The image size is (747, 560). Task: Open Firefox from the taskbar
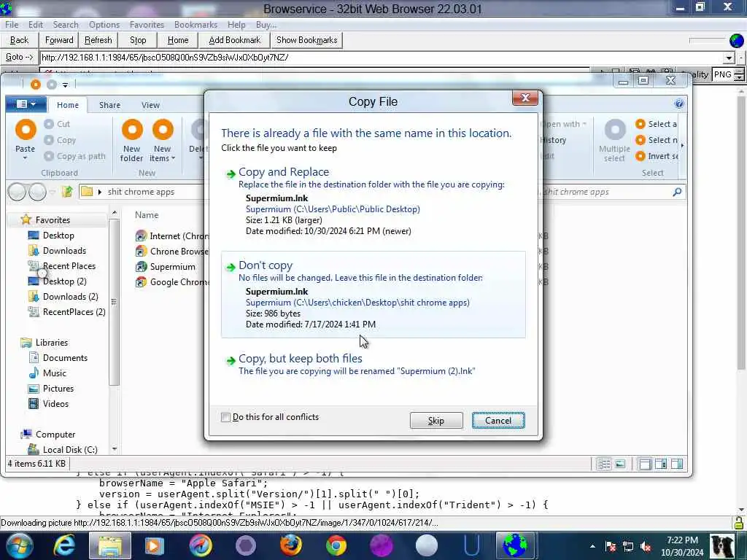290,545
